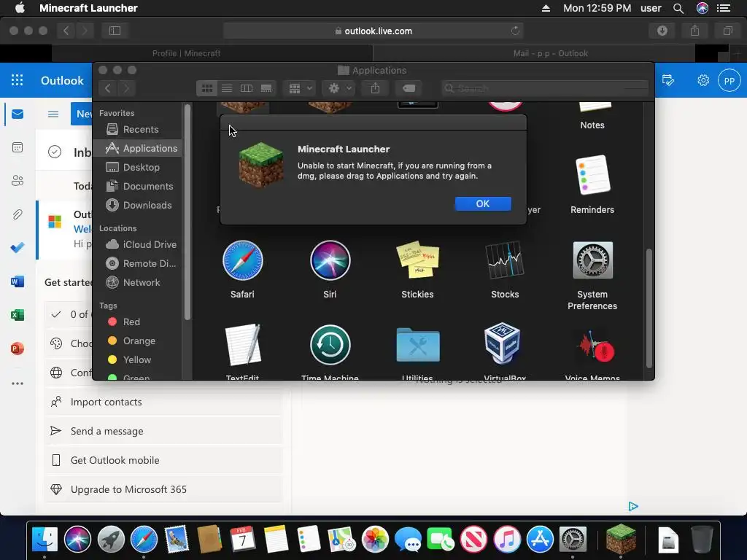Show Safari downloads
747x560 pixels.
pos(662,31)
